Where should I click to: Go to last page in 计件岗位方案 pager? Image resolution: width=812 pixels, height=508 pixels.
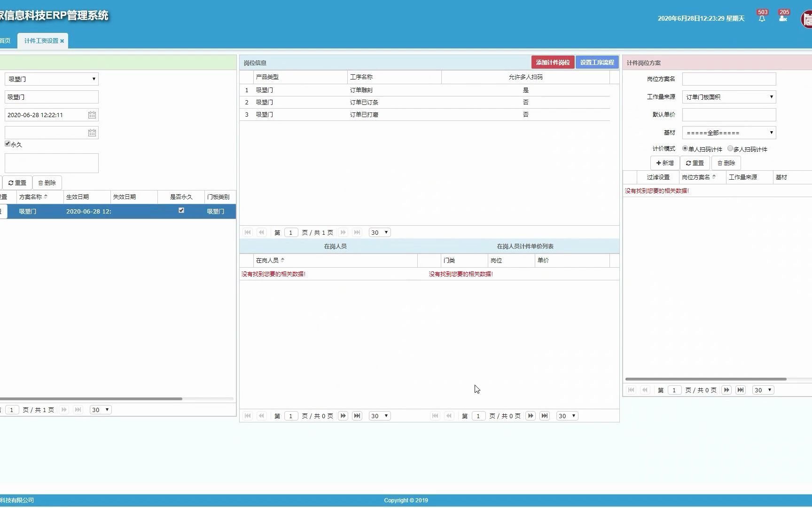click(x=741, y=390)
